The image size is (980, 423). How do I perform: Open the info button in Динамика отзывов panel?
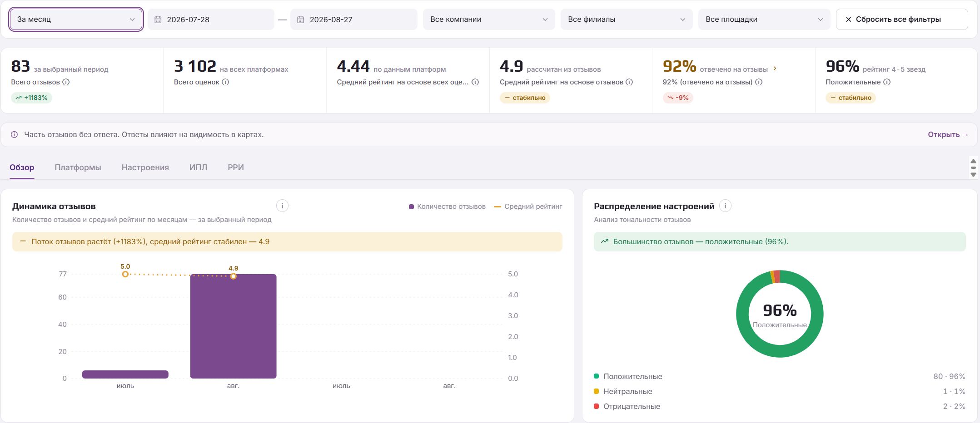tap(282, 206)
